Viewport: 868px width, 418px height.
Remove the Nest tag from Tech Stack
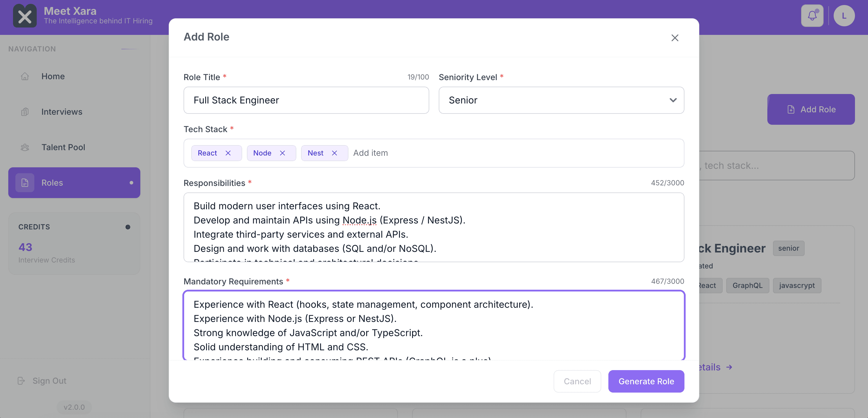[x=334, y=153]
